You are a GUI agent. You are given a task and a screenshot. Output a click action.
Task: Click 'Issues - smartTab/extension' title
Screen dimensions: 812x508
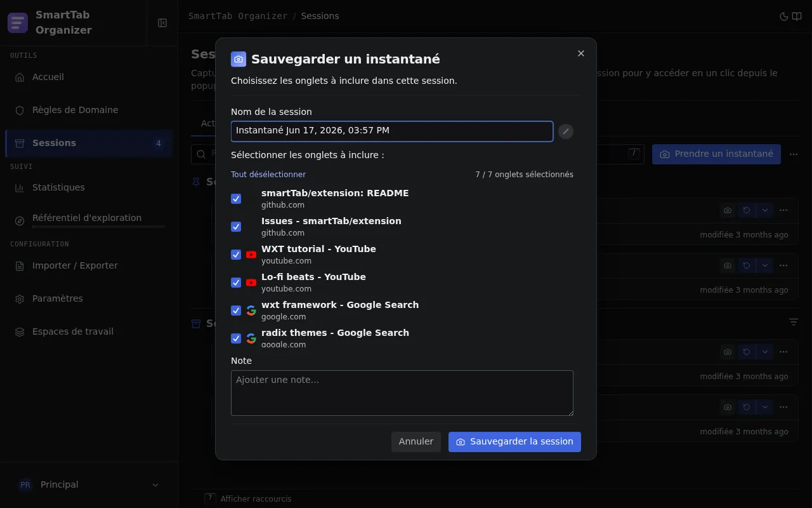pyautogui.click(x=331, y=221)
